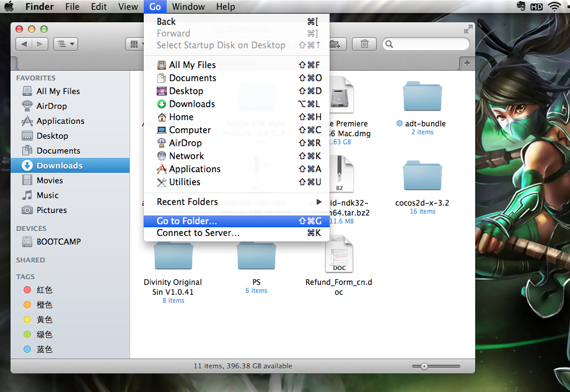Select Pictures in sidebar
Screen dimensions: 570x392
click(x=70, y=211)
